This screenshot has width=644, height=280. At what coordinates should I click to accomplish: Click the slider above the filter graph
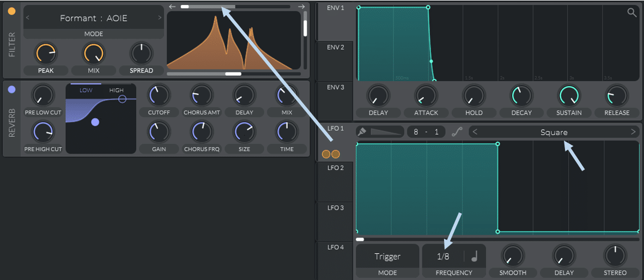tap(235, 7)
